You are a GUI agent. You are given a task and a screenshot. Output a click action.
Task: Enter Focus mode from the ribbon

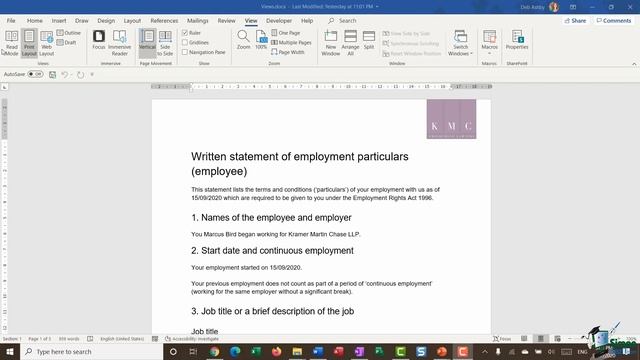tap(98, 40)
